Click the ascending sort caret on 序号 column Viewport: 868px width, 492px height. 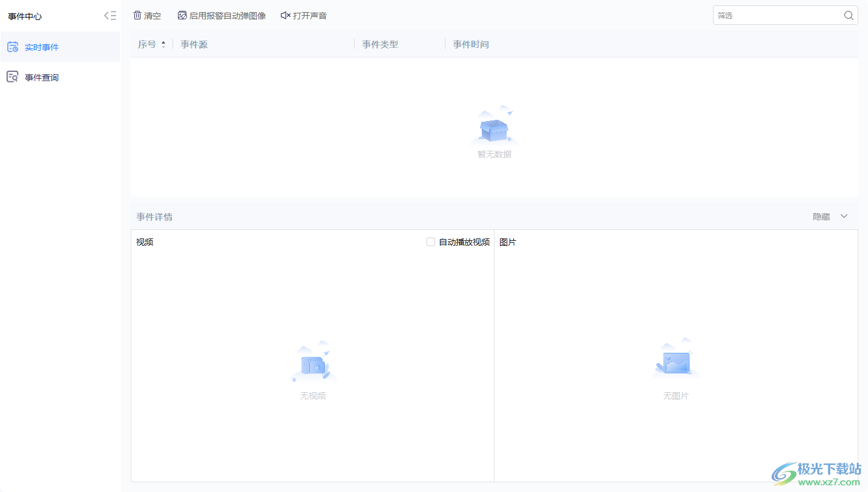(x=163, y=41)
